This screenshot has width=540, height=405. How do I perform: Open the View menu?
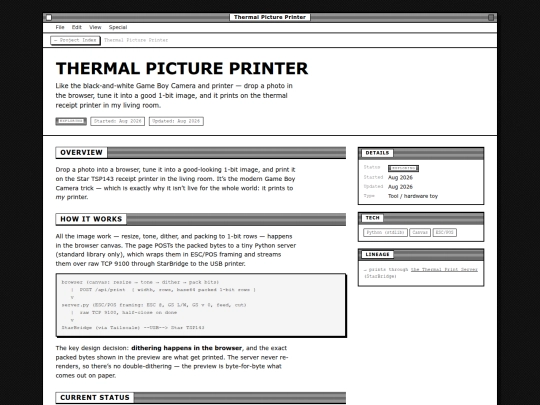(95, 27)
